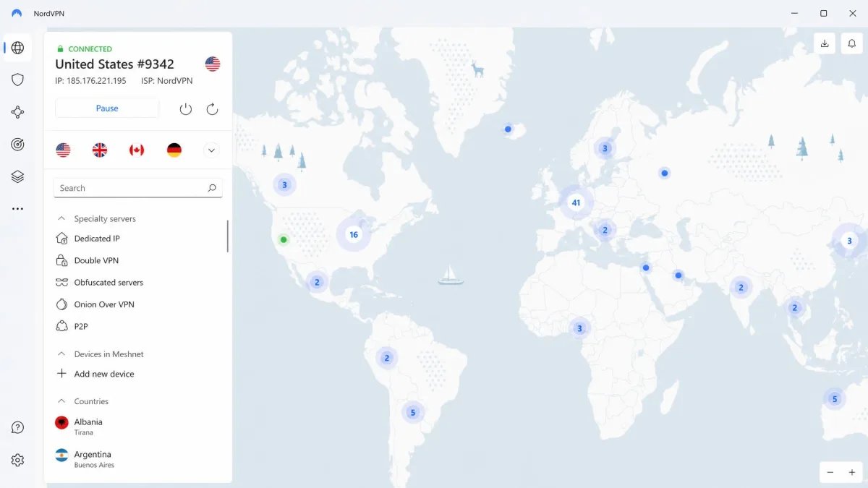Open the VPN globe tab in sidebar

[x=17, y=48]
